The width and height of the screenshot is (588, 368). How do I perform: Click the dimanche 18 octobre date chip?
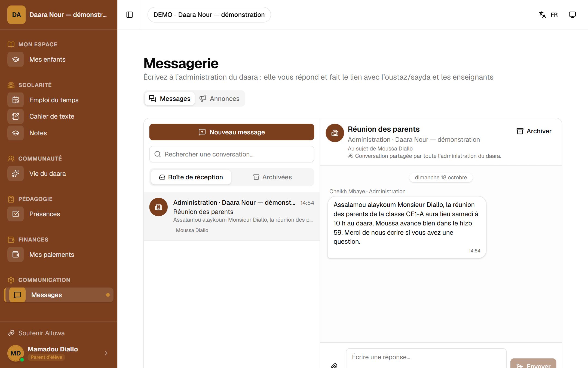point(441,177)
